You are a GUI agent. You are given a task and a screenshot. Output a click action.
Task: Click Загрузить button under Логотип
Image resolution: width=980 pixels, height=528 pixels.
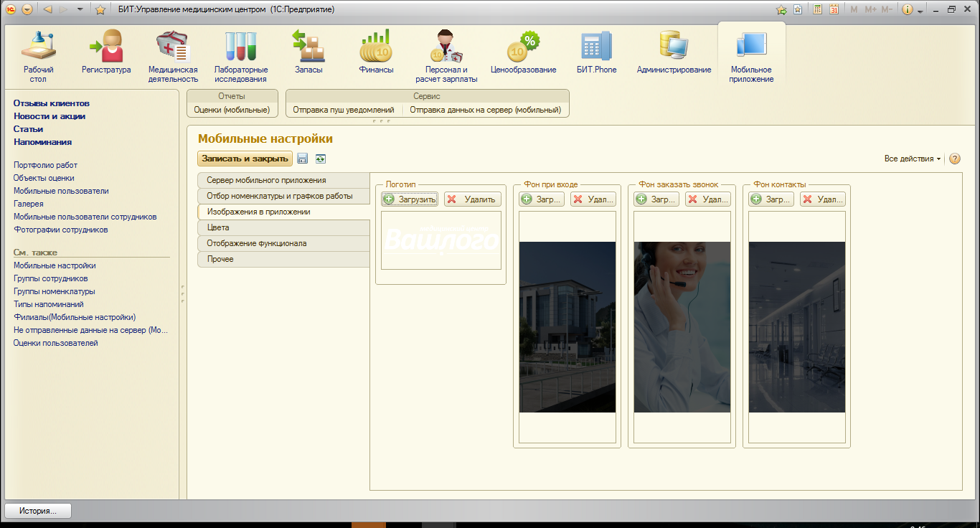click(410, 199)
